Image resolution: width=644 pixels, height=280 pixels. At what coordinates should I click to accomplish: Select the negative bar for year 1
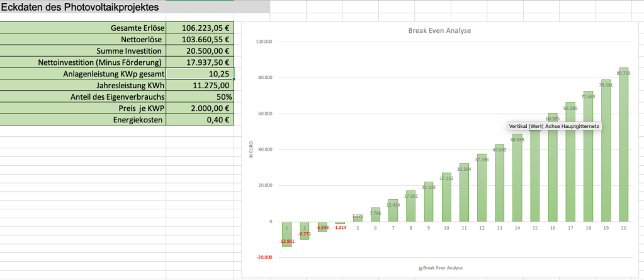(x=286, y=236)
